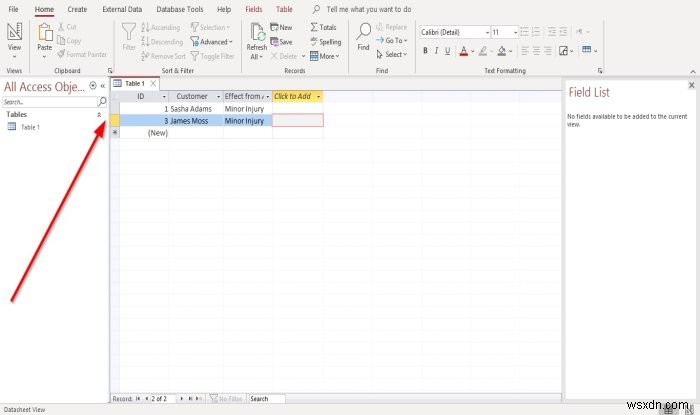This screenshot has height=415, width=700.
Task: Apply the red font color
Action: [x=463, y=51]
